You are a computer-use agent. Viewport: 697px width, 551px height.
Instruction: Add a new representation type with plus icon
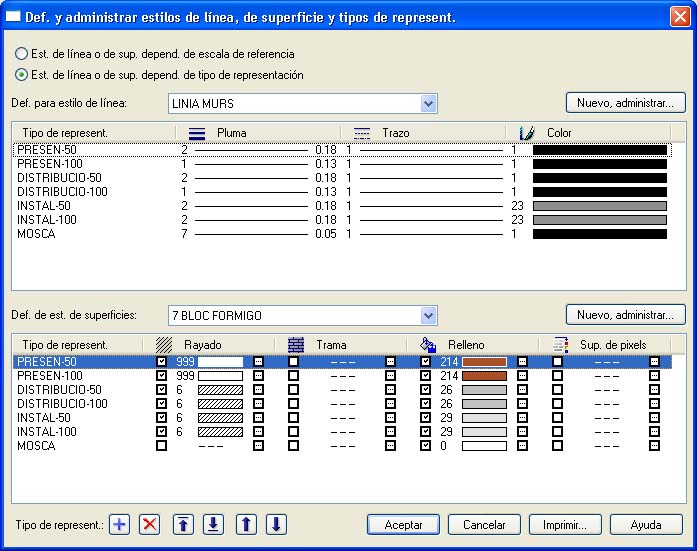click(x=119, y=525)
